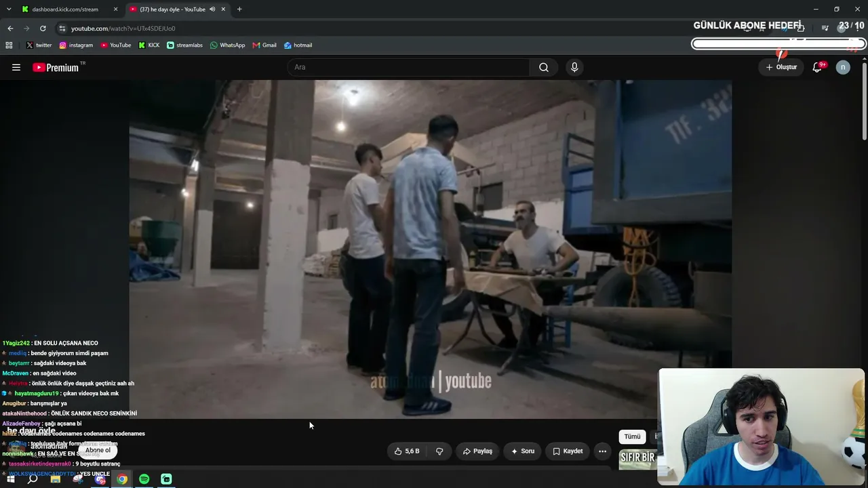Screen dimensions: 868x488
Task: Open the 'SIFIR BİR' recommended video thumbnail
Action: click(638, 459)
